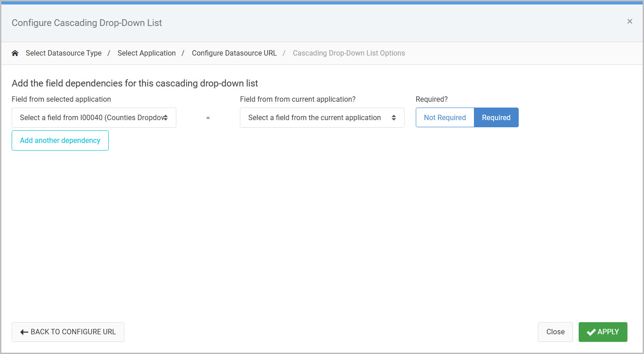Viewport: 644px width, 354px height.
Task: Click the 'Add the field dependencies' heading
Action: pyautogui.click(x=135, y=83)
